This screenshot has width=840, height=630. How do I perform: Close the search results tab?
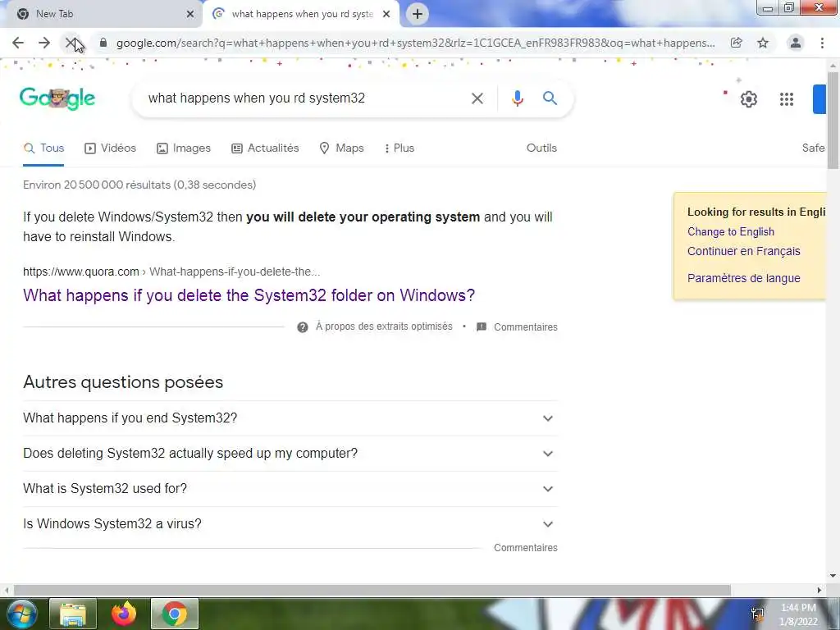tap(386, 14)
